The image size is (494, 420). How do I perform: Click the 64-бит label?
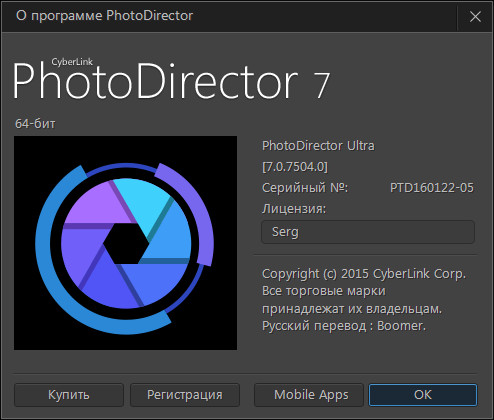[x=35, y=124]
